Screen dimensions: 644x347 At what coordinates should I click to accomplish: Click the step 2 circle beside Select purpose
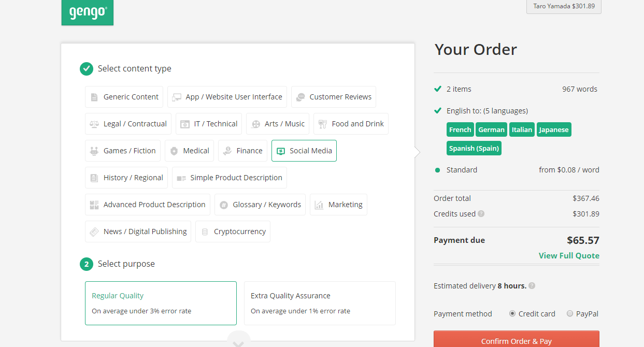(x=87, y=264)
